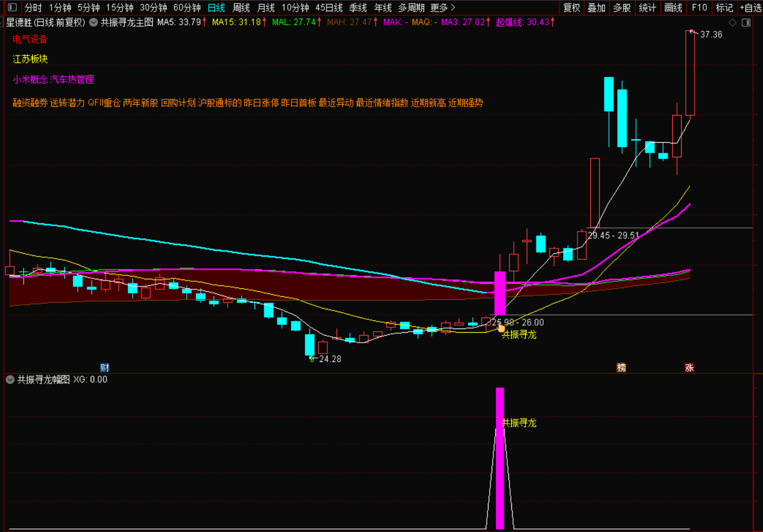This screenshot has height=532, width=763.
Task: Switch to the 周线 weekly tab
Action: click(x=241, y=8)
